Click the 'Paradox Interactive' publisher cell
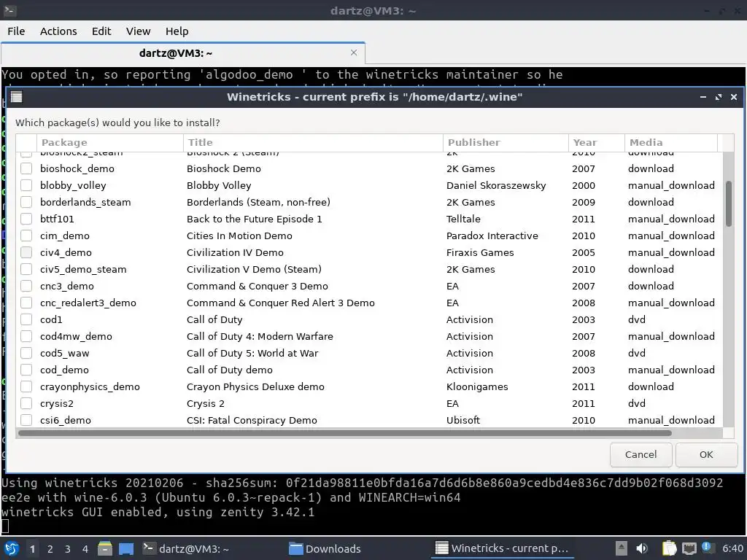Screen dimensions: 747x560 click(492, 236)
